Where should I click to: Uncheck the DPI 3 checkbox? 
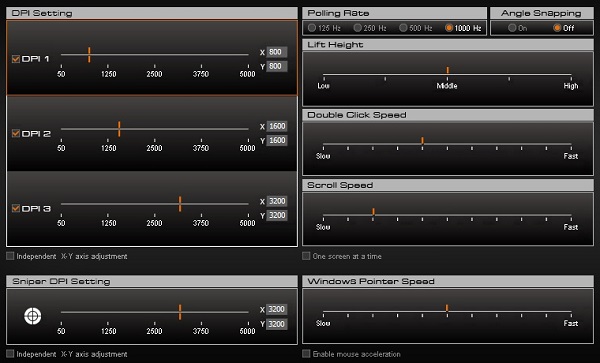click(x=16, y=208)
